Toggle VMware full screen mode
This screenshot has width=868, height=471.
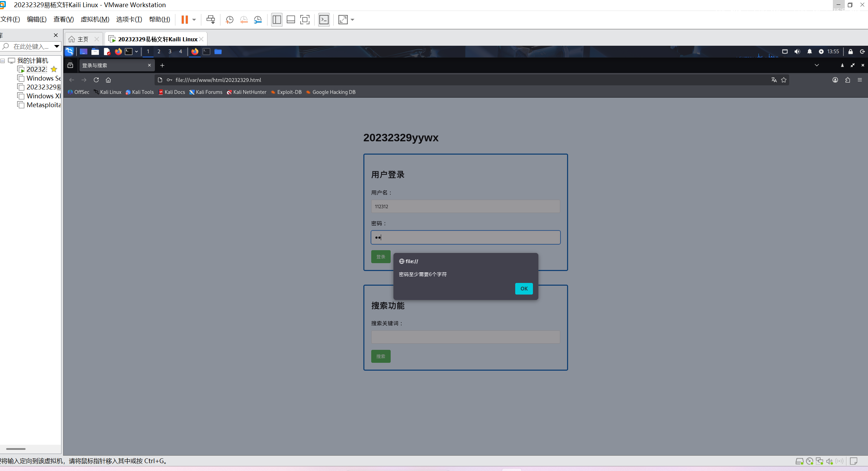coord(305,20)
